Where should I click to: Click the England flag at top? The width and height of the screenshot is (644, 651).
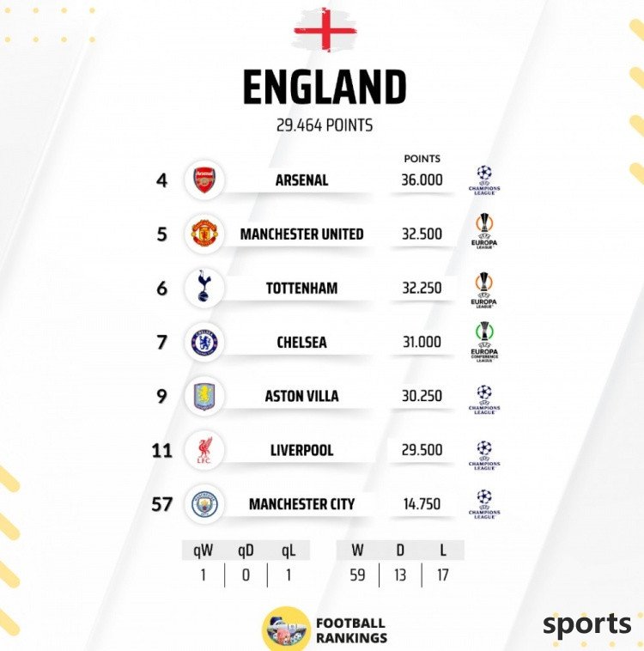tap(325, 31)
